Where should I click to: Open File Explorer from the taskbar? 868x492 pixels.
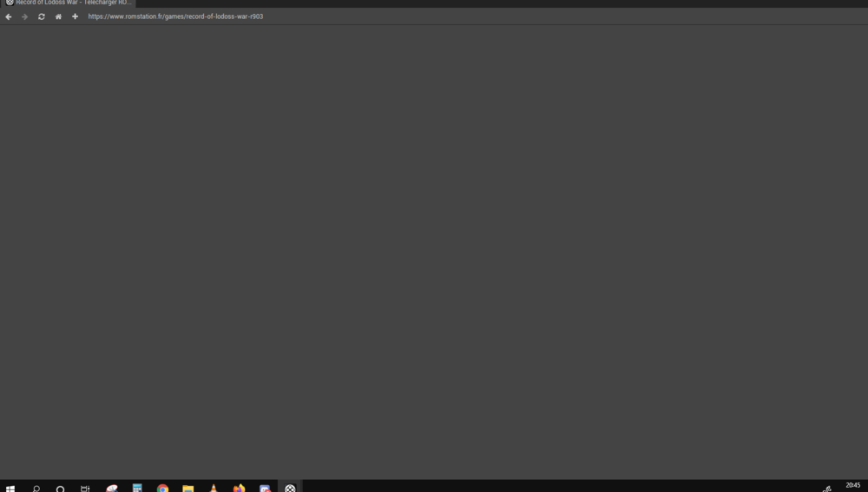[188, 489]
